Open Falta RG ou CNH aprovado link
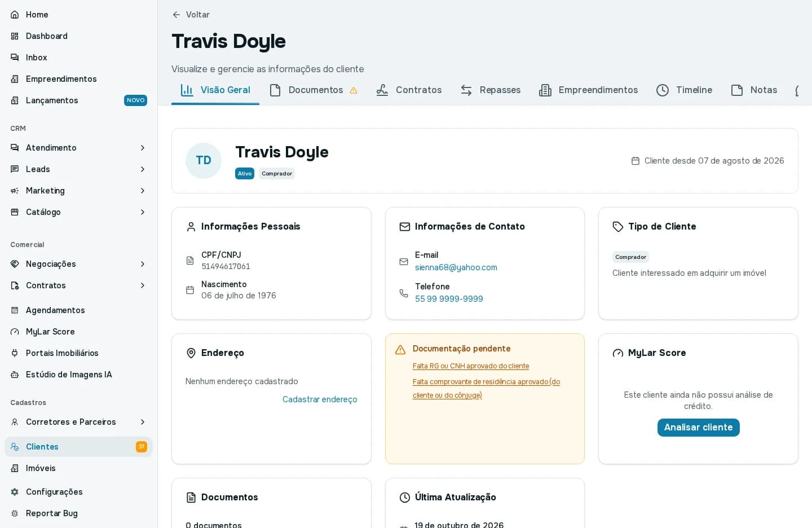Image resolution: width=812 pixels, height=528 pixels. point(471,366)
